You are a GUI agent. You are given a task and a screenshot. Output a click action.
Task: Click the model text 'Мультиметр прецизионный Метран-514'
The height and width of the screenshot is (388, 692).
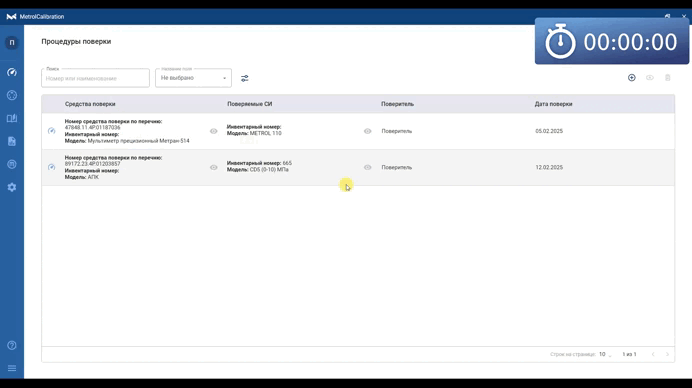139,141
